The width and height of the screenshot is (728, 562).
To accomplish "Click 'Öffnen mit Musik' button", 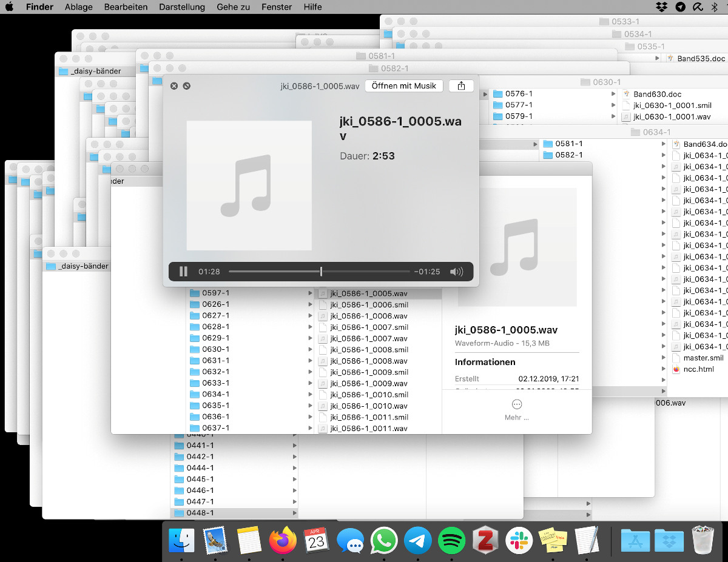I will point(404,86).
